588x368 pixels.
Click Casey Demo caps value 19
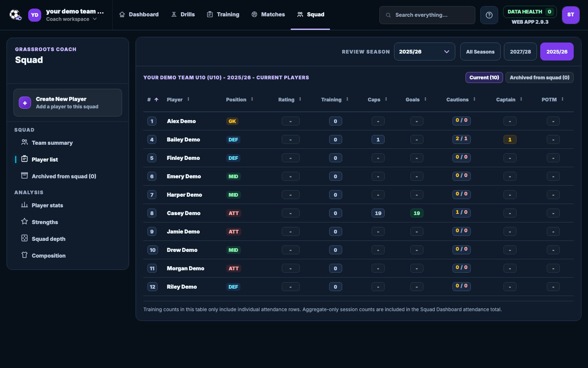click(x=378, y=213)
